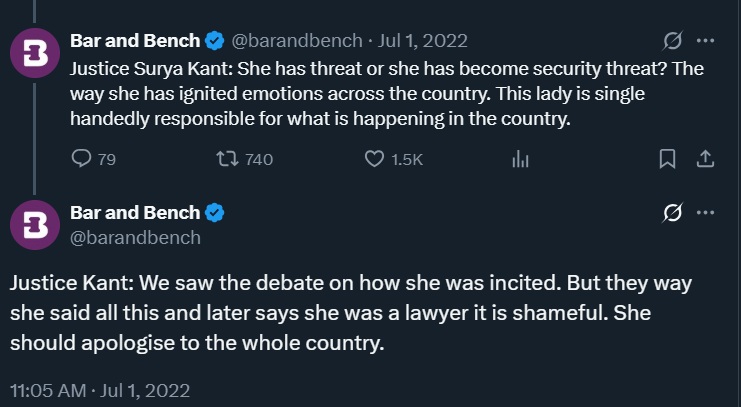Screen dimensions: 741x407
Task: Share the first Bar and Bench tweet
Action: (x=704, y=159)
